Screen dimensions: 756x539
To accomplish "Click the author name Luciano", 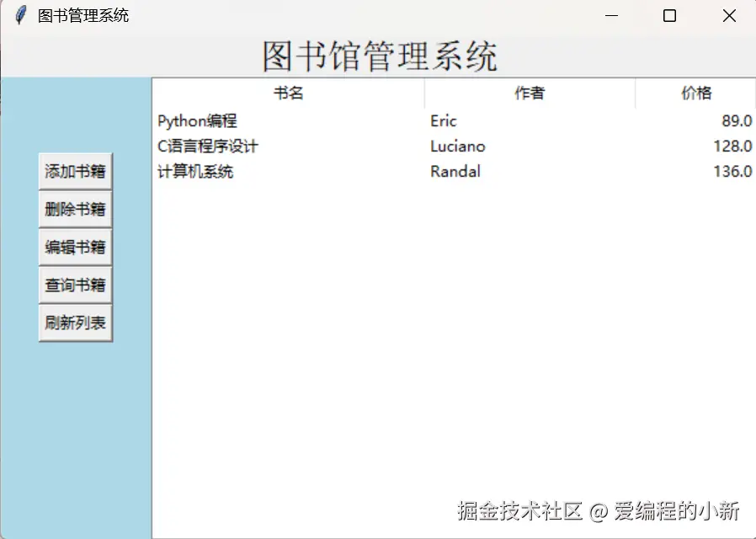I will tap(457, 146).
